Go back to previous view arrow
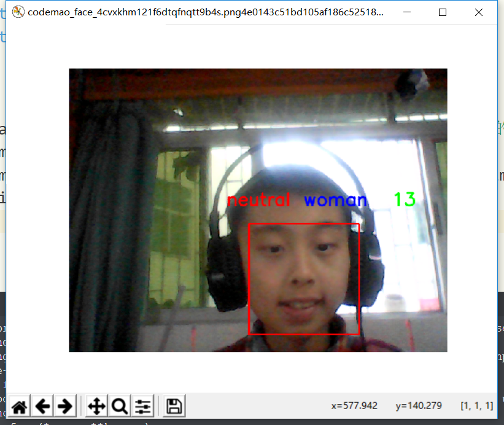Image resolution: width=504 pixels, height=425 pixels. pos(42,406)
